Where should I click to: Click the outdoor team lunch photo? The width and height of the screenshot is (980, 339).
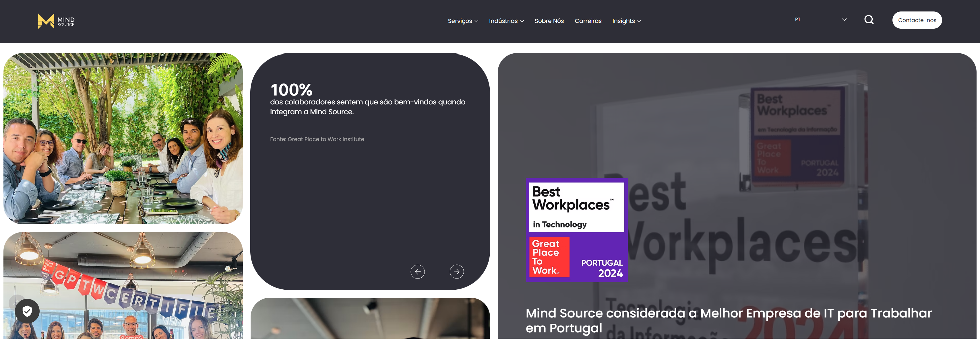pos(123,138)
